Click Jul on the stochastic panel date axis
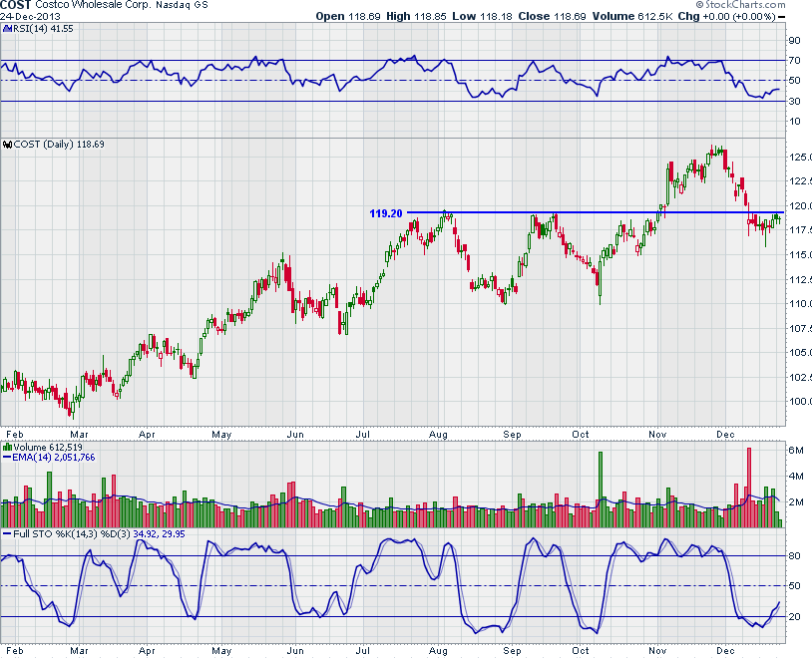The width and height of the screenshot is (812, 658). (x=362, y=651)
